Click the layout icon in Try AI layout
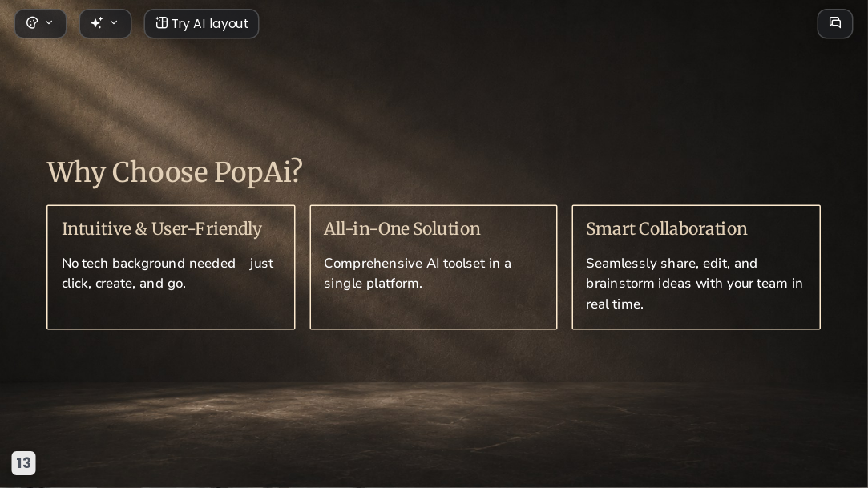The width and height of the screenshot is (868, 488). (161, 23)
